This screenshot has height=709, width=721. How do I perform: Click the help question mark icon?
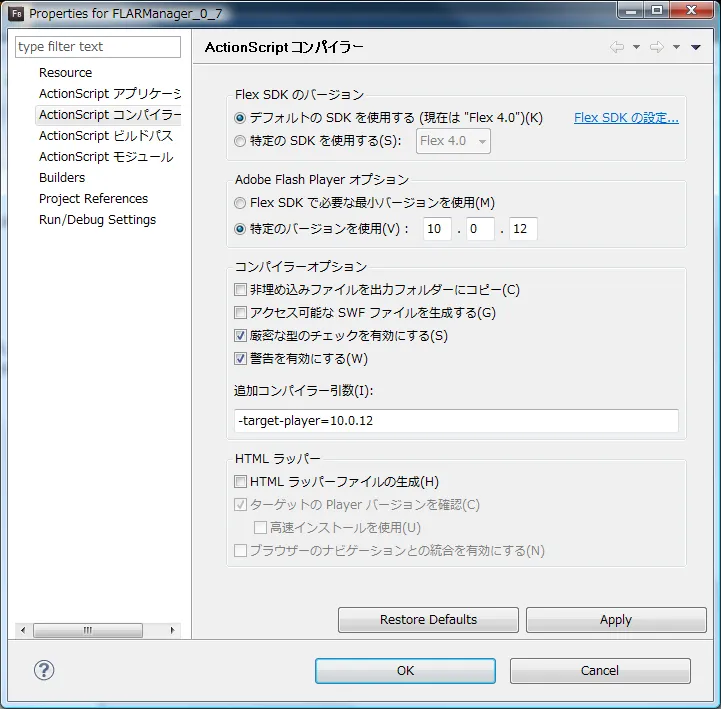(x=44, y=670)
